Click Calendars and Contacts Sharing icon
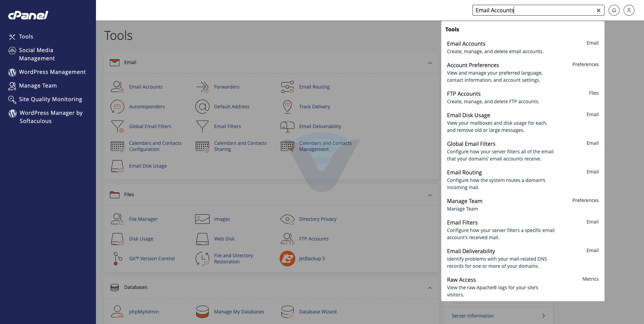The width and height of the screenshot is (644, 324). click(202, 146)
